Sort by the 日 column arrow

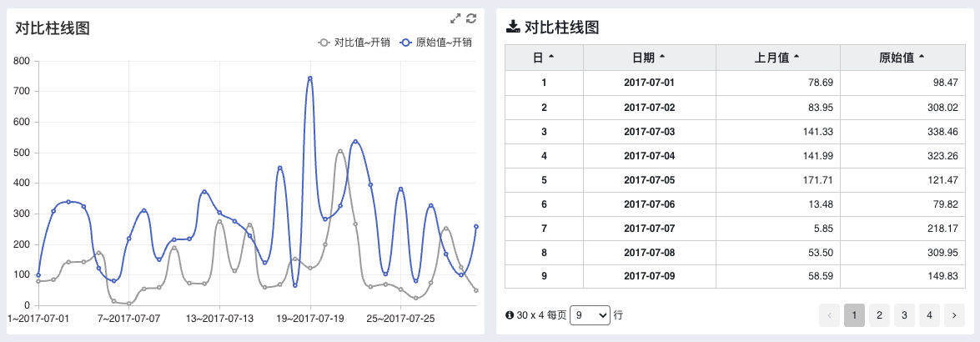pyautogui.click(x=551, y=58)
